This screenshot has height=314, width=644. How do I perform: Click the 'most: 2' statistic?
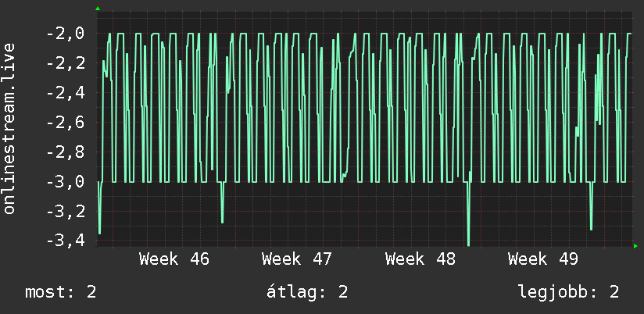pyautogui.click(x=61, y=292)
